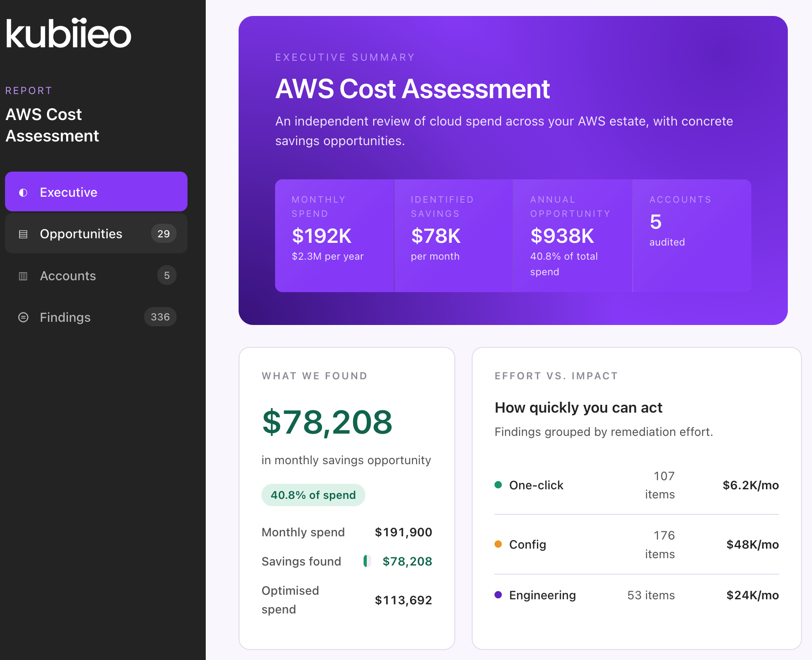Click the Optimised spend label
Viewport: 812px width, 660px height.
[x=290, y=600]
